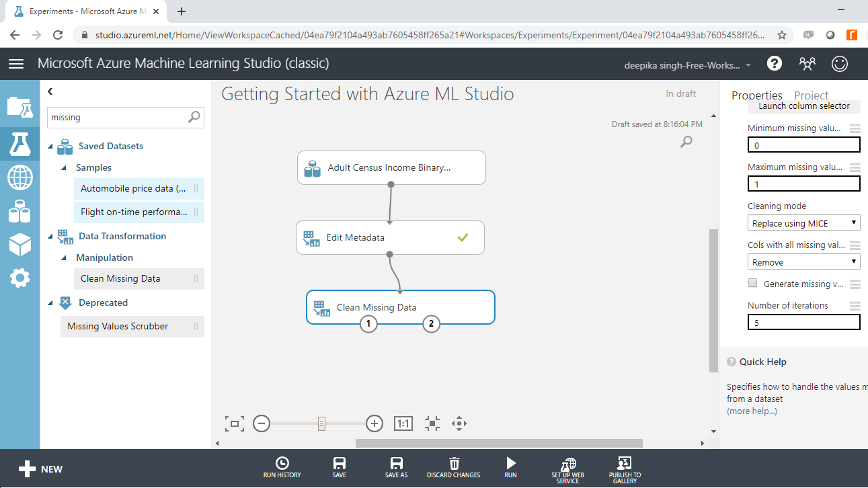Open the Settings gear sidebar icon
The width and height of the screenshot is (868, 488).
pos(19,278)
